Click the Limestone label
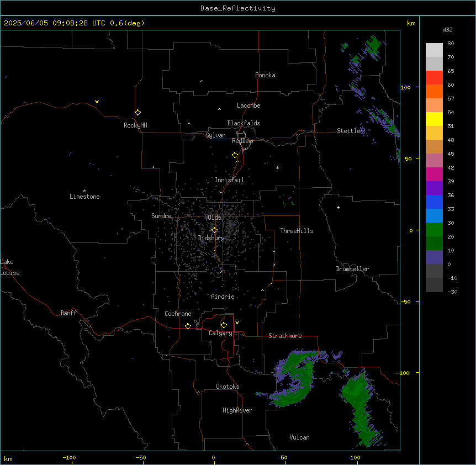This screenshot has height=465, width=476. [84, 197]
